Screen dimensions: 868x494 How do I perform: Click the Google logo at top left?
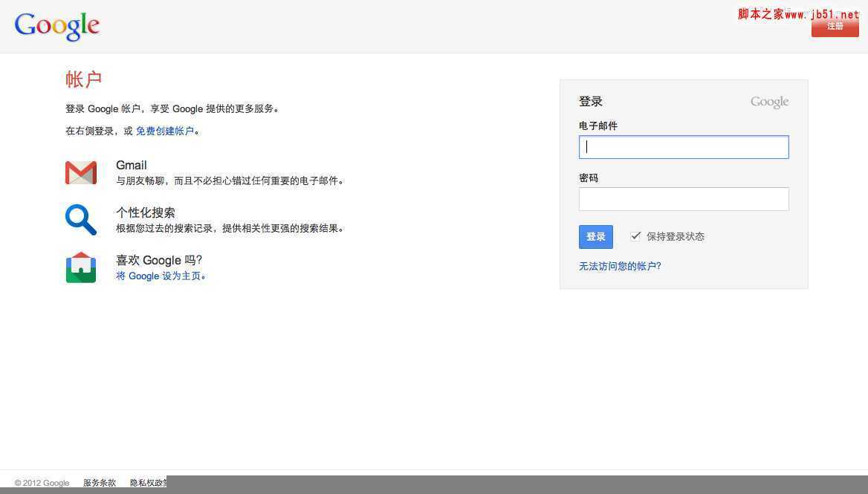pos(56,25)
